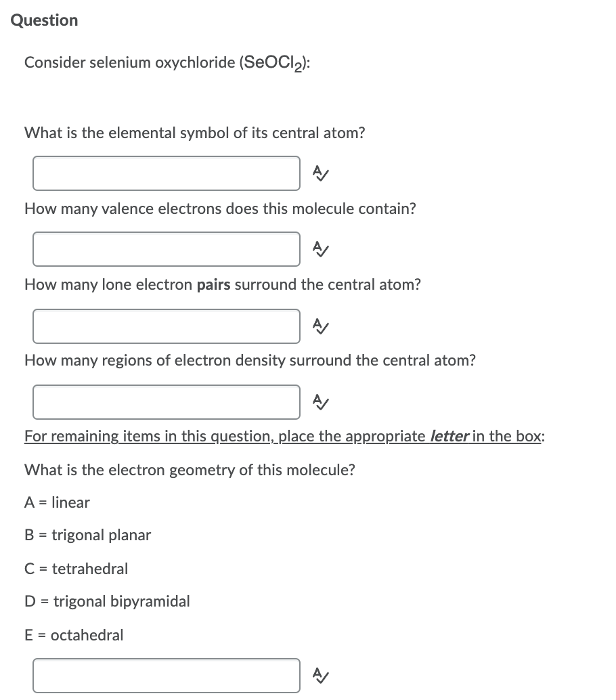This screenshot has height=700, width=616.
Task: Click the check icon next to the electron density field
Action: coord(321,402)
